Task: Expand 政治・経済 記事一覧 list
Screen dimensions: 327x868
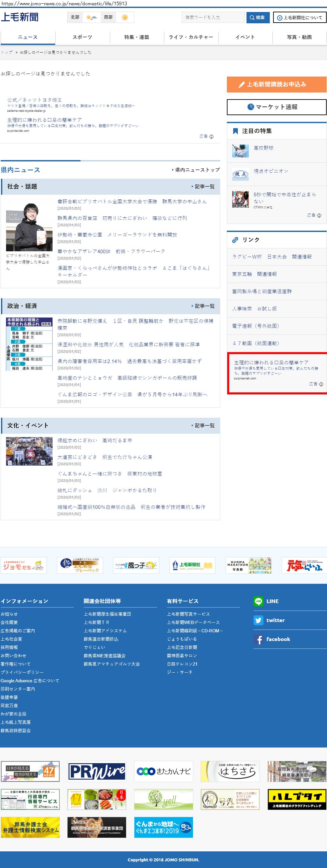Action: (203, 306)
